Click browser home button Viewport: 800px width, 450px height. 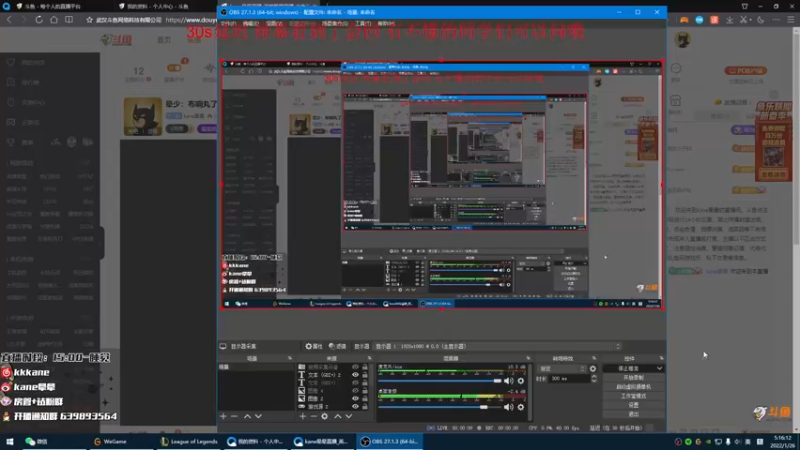(x=54, y=19)
